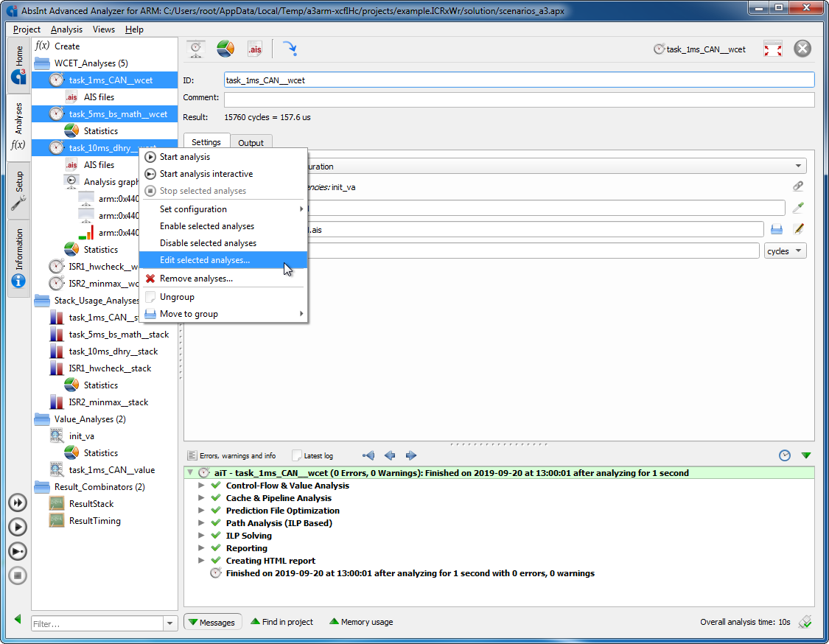Click the clock icon in messages toolbar

785,455
